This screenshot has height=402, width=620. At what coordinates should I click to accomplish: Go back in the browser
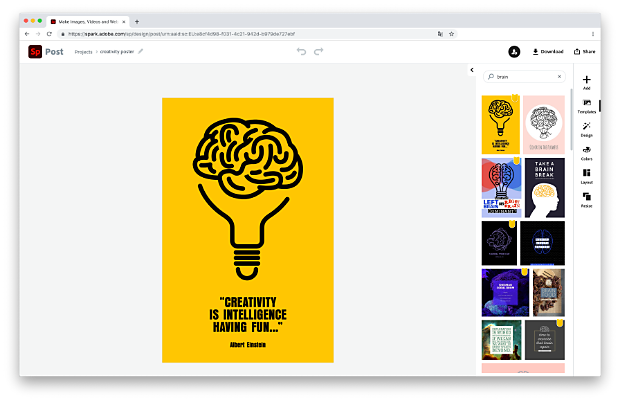(x=27, y=34)
